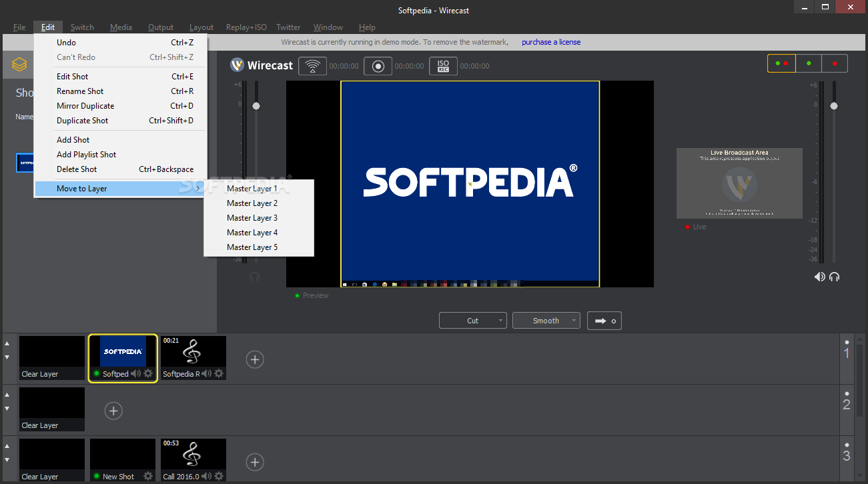
Task: Select the preview and live dual view layout
Action: 781,63
